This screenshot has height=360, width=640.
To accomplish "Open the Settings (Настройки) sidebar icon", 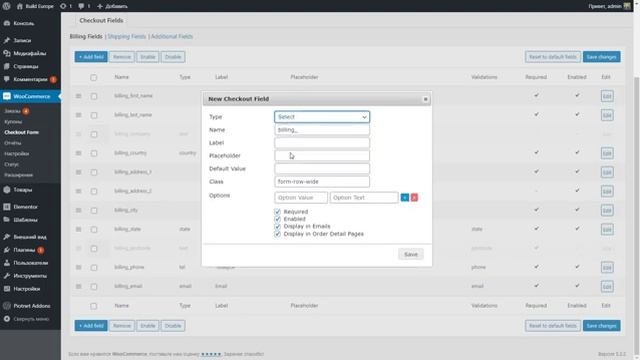I will click(x=7, y=289).
